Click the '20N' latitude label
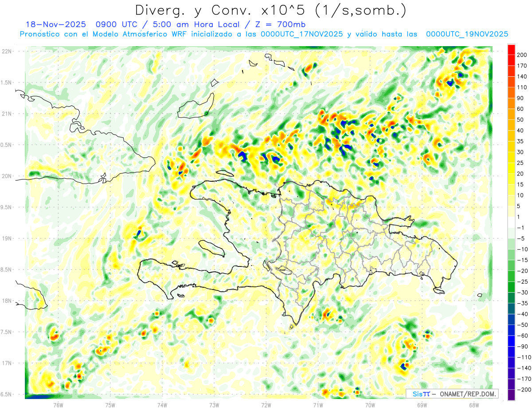 [x=7, y=176]
